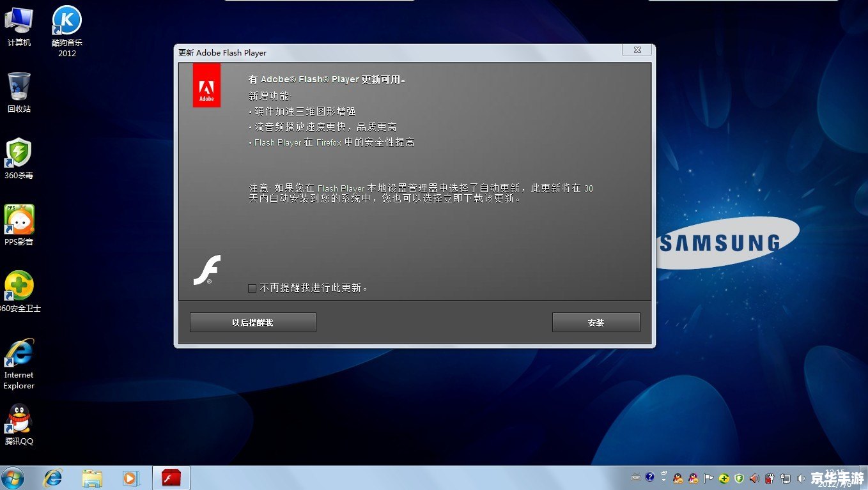Open the white speaker volume tray icon
Image resolution: width=868 pixels, height=490 pixels.
pos(801,479)
